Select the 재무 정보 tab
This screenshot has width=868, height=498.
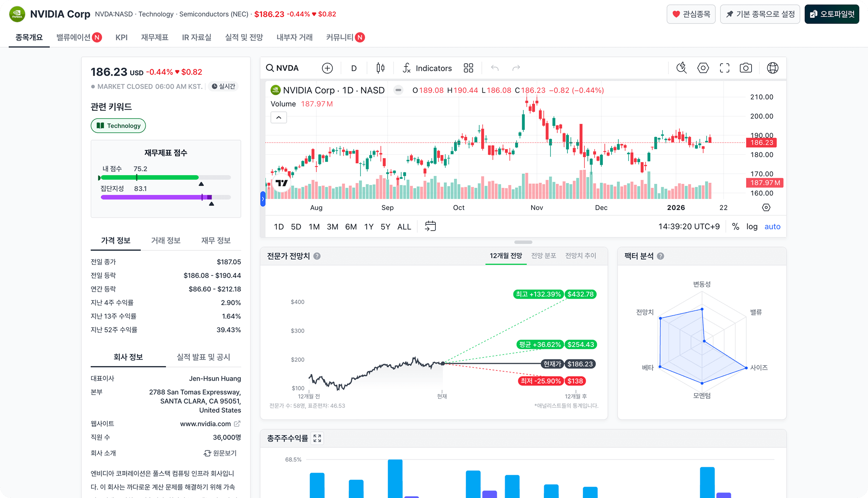pos(216,240)
